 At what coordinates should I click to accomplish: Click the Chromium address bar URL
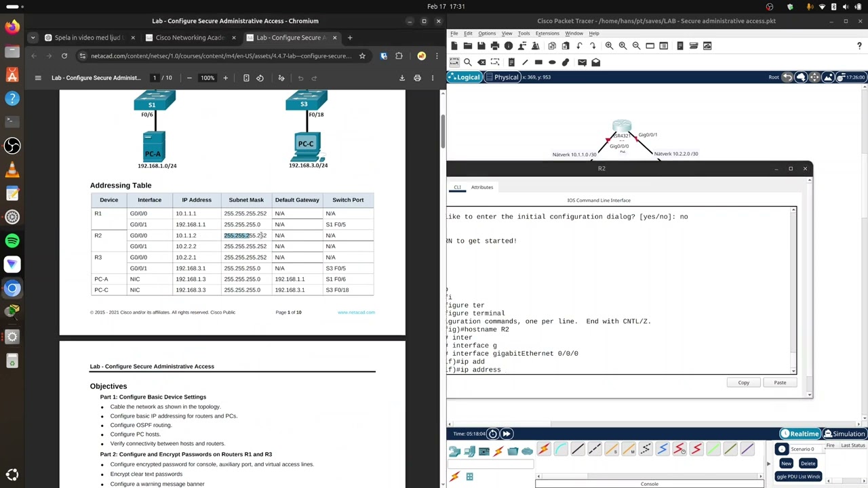pyautogui.click(x=221, y=56)
